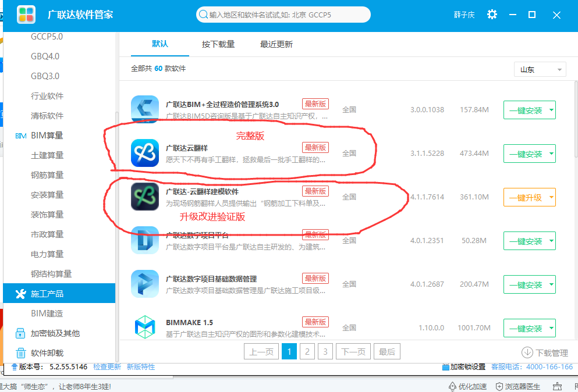Click the 软件卸载 trash icon

click(20, 353)
